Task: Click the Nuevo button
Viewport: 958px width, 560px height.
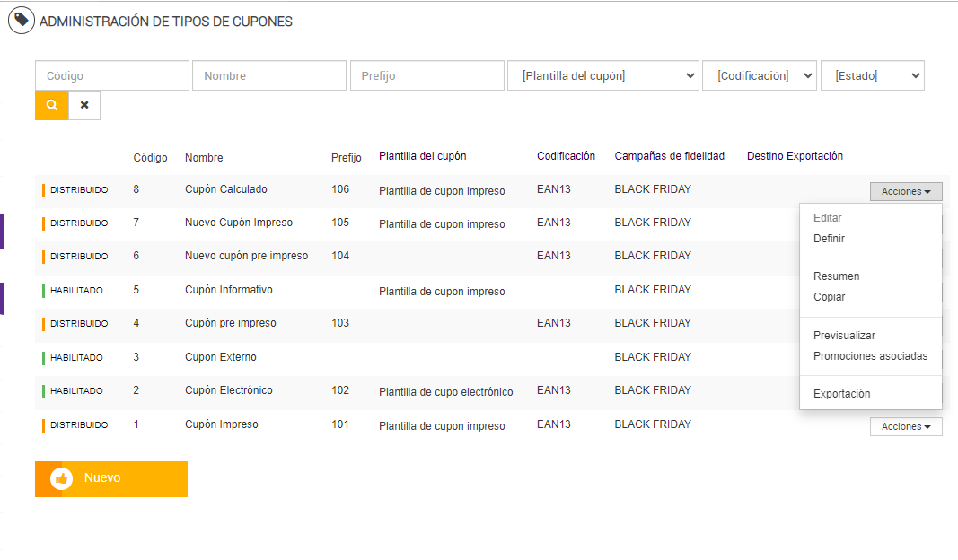Action: pos(111,478)
